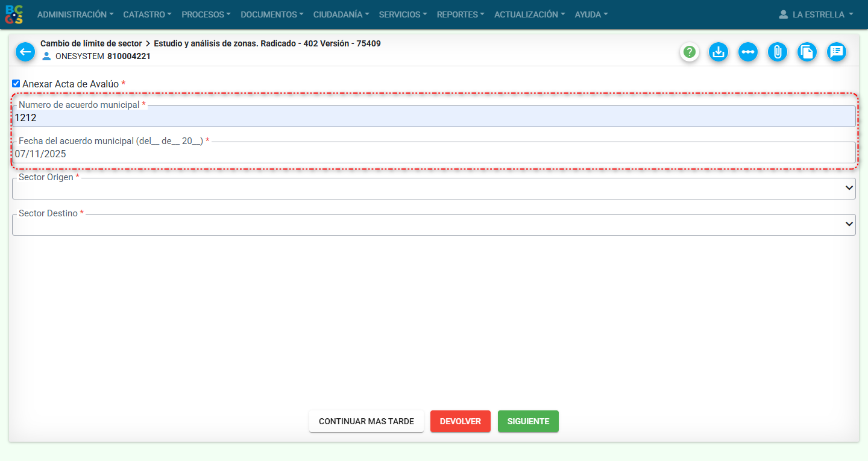
Task: Open the green help question mark icon
Action: click(x=690, y=52)
